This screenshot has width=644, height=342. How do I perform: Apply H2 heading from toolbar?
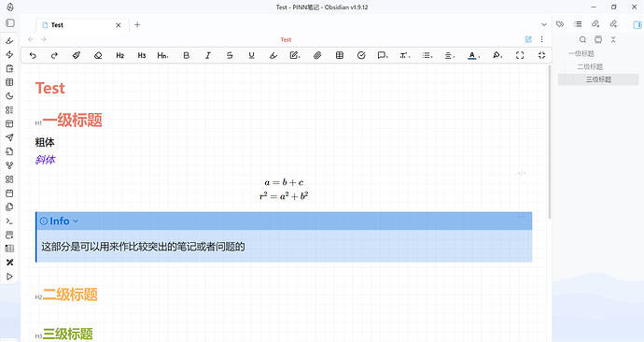click(119, 55)
